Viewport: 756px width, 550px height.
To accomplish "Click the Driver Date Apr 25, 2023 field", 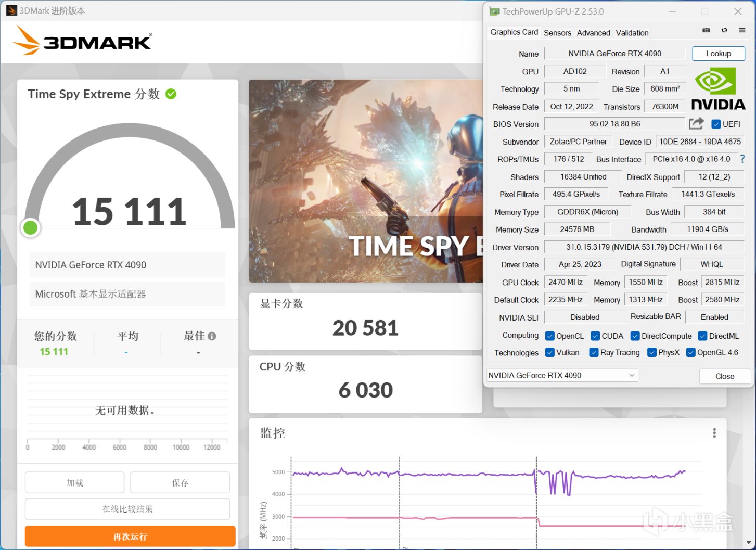I will pos(580,264).
